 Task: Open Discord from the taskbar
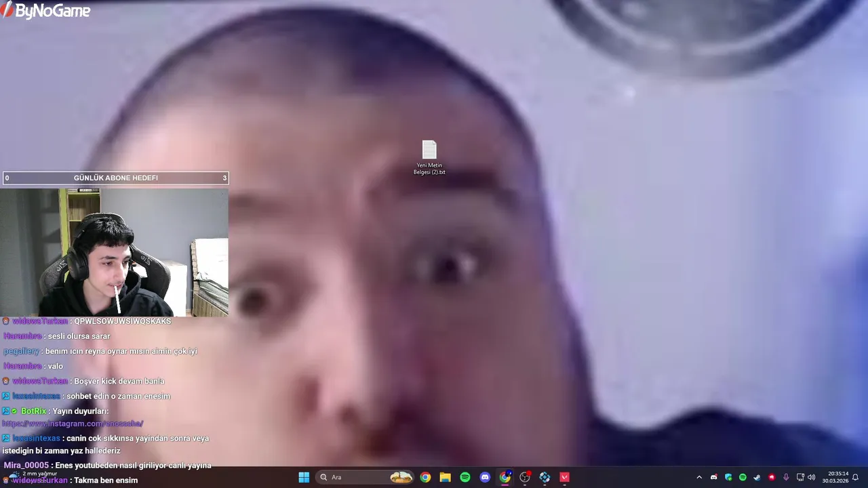point(485,477)
